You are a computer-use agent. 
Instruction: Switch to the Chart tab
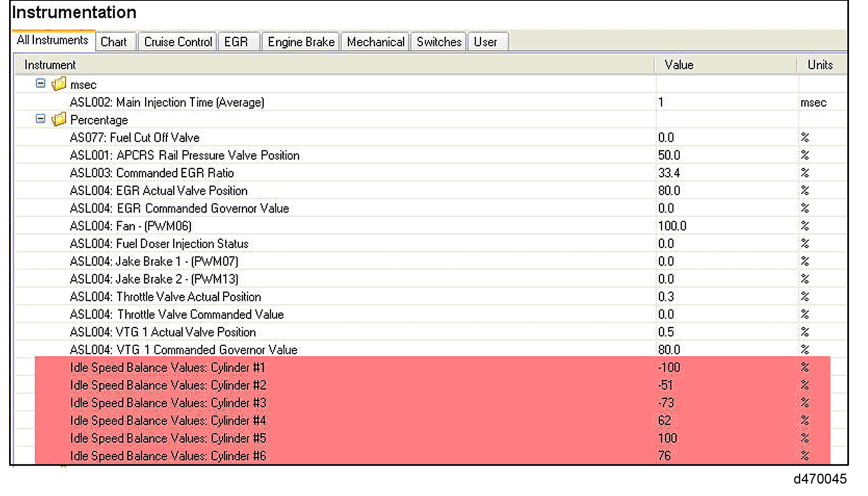[x=114, y=42]
